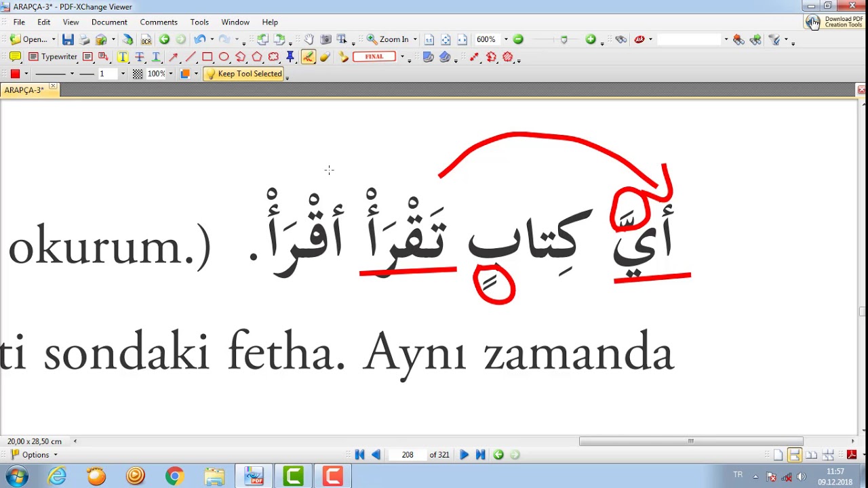The height and width of the screenshot is (488, 868).
Task: Click the horizontal scrollbar thumb
Action: (691, 441)
